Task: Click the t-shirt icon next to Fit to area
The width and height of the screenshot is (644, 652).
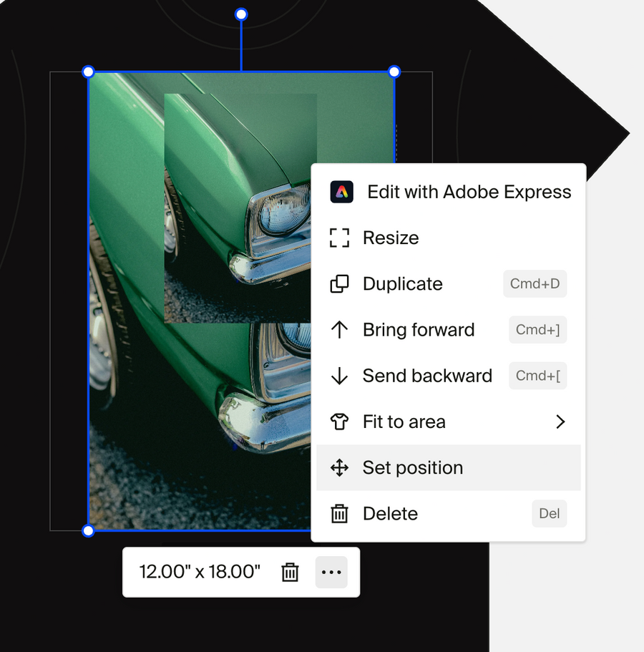Action: click(339, 422)
